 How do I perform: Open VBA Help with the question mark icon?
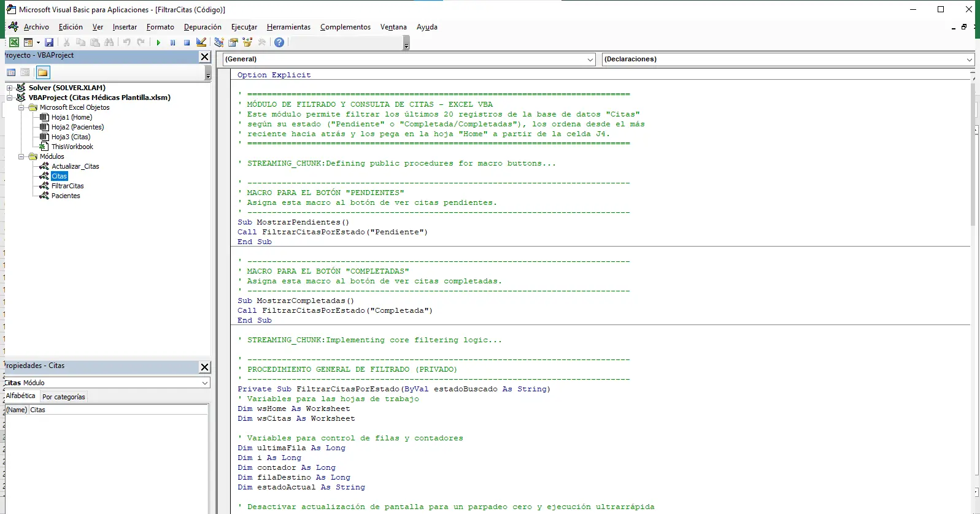click(279, 42)
